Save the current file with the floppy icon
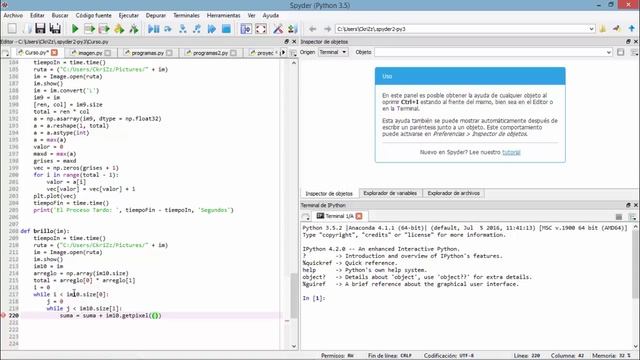This screenshot has height=360, width=640. (40, 29)
